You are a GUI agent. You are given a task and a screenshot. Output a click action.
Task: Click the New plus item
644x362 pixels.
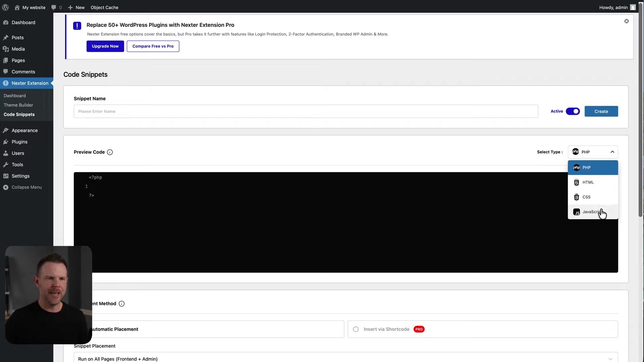click(76, 7)
